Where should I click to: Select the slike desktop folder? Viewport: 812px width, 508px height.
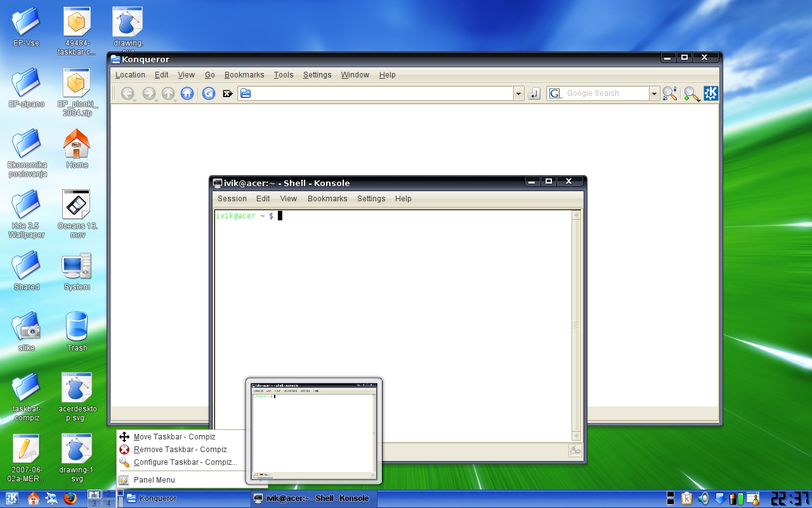[26, 331]
